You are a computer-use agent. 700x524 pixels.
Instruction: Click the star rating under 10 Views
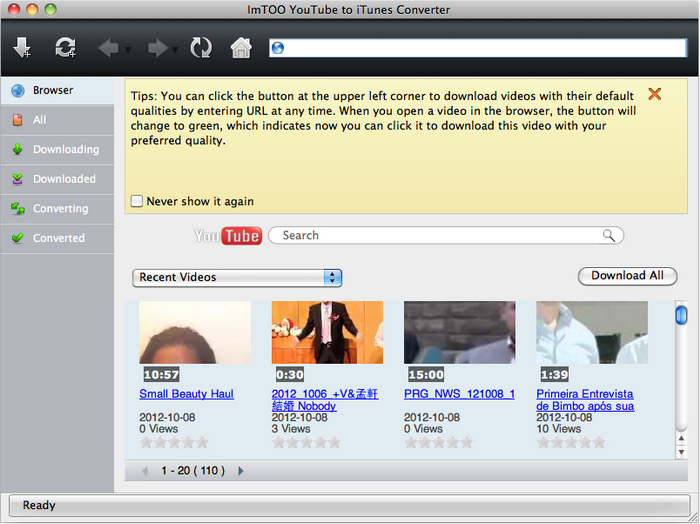(x=571, y=442)
